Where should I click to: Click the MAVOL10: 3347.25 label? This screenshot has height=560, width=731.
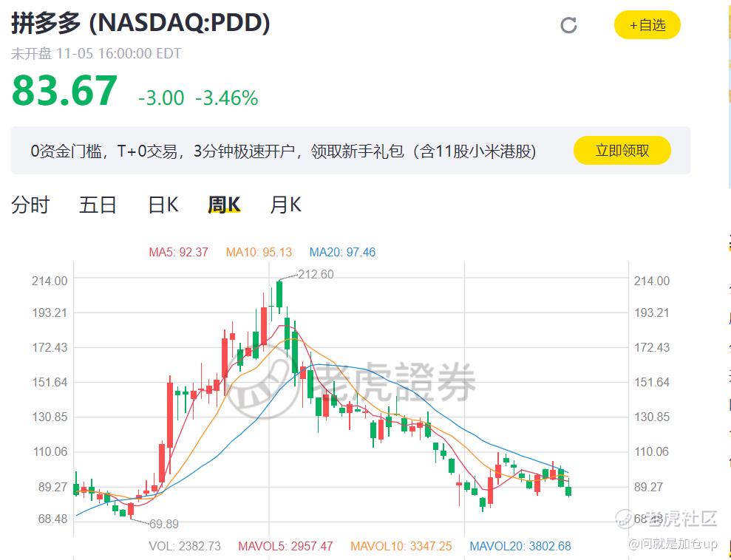tap(401, 546)
